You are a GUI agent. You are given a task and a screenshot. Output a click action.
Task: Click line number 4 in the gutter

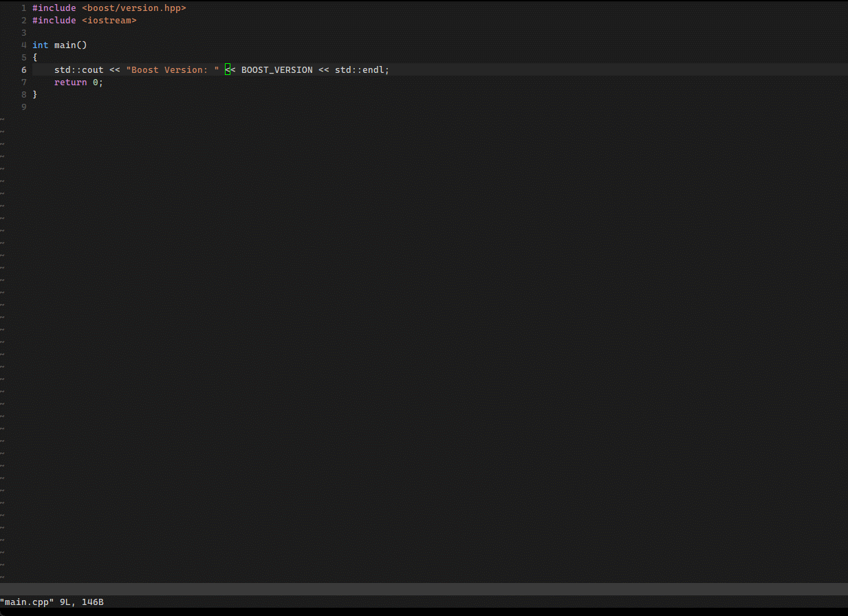23,45
